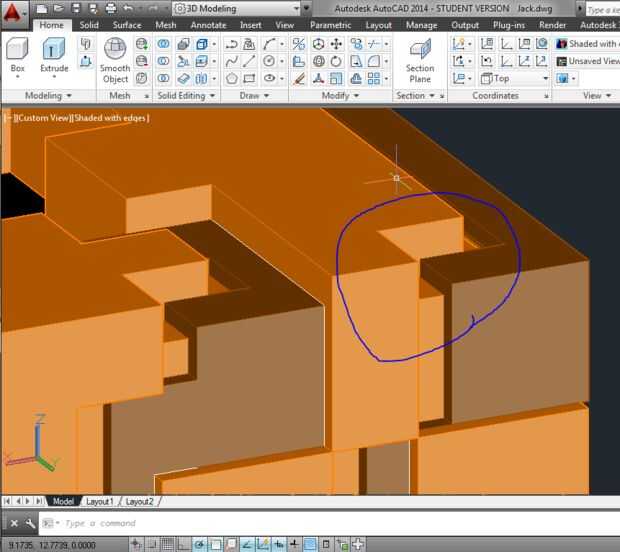The width and height of the screenshot is (620, 552).
Task: Select the Model space tab
Action: coord(63,501)
